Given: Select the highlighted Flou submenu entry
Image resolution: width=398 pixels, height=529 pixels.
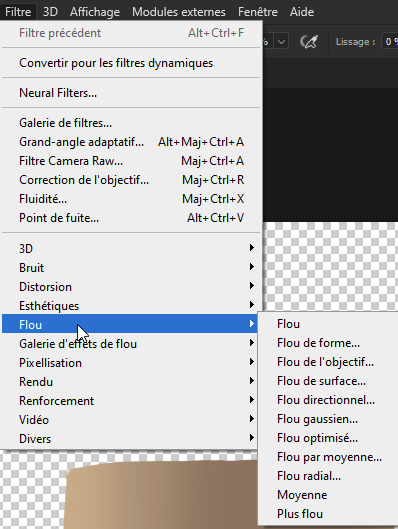Looking at the screenshot, I should click(x=130, y=324).
